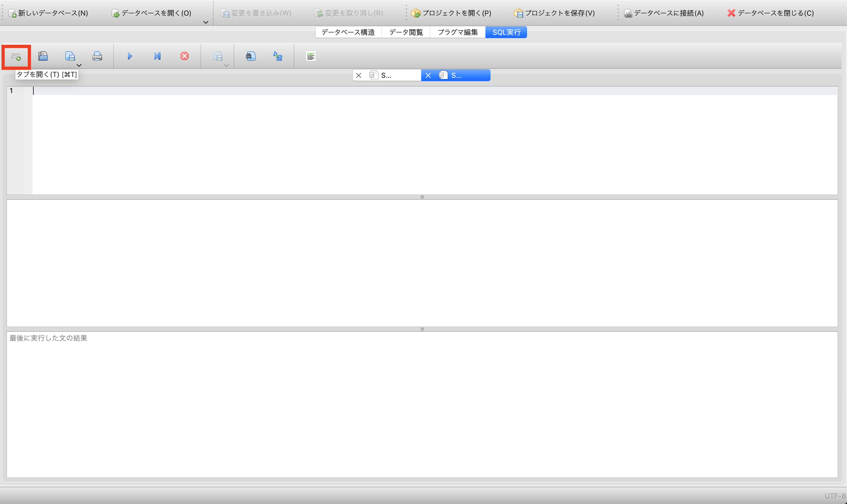Click line number 1 in the editor margin
The image size is (847, 504).
coord(11,91)
